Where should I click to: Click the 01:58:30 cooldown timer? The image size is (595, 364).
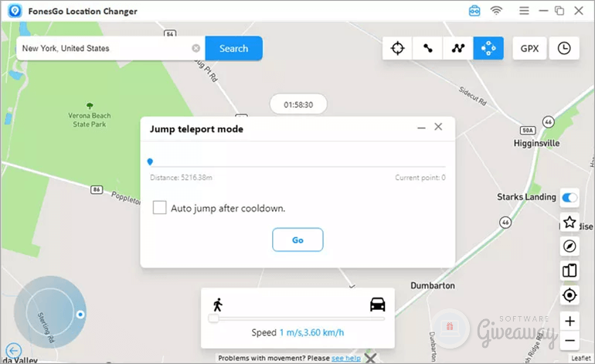(298, 104)
